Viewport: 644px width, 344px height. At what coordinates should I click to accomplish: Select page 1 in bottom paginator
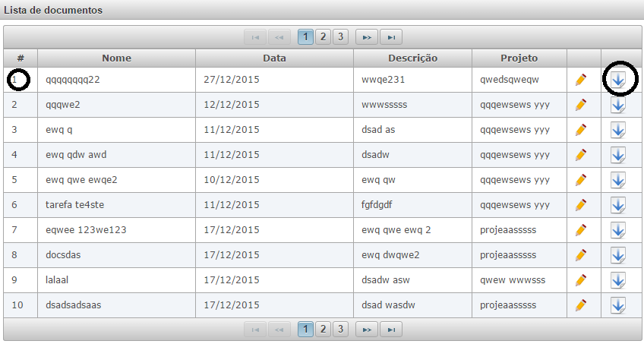click(305, 330)
